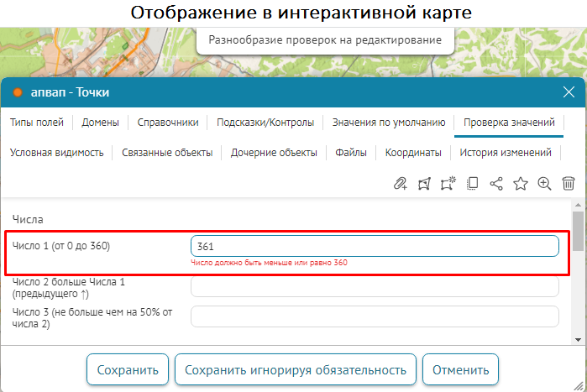Zoom to object with magnifier icon
This screenshot has height=392, width=587.
(x=544, y=184)
